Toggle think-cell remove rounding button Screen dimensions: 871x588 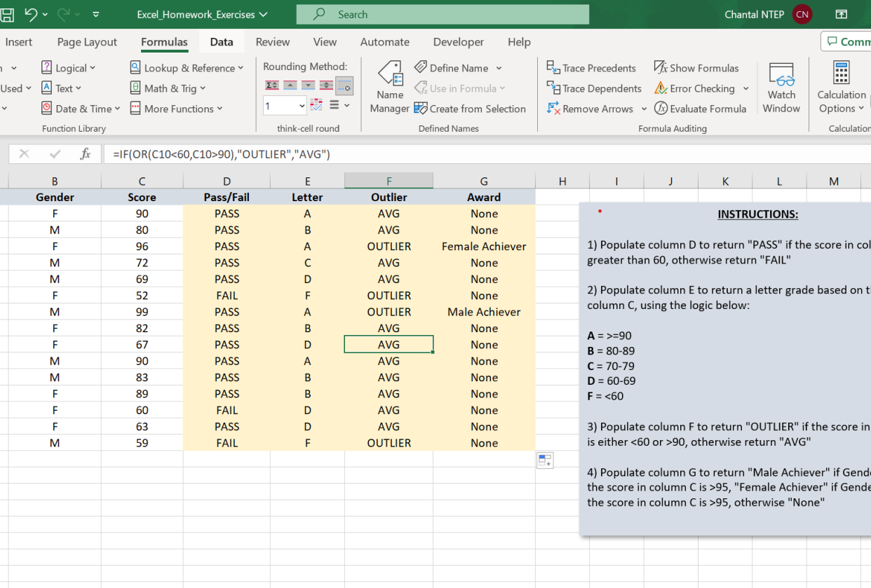(344, 86)
